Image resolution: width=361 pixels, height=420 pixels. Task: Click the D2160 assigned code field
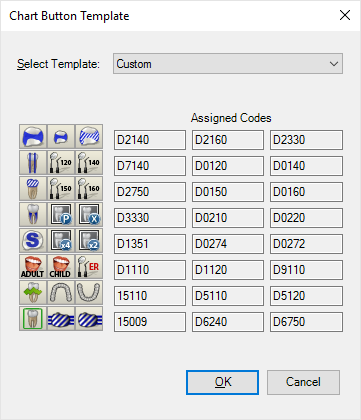tap(228, 140)
